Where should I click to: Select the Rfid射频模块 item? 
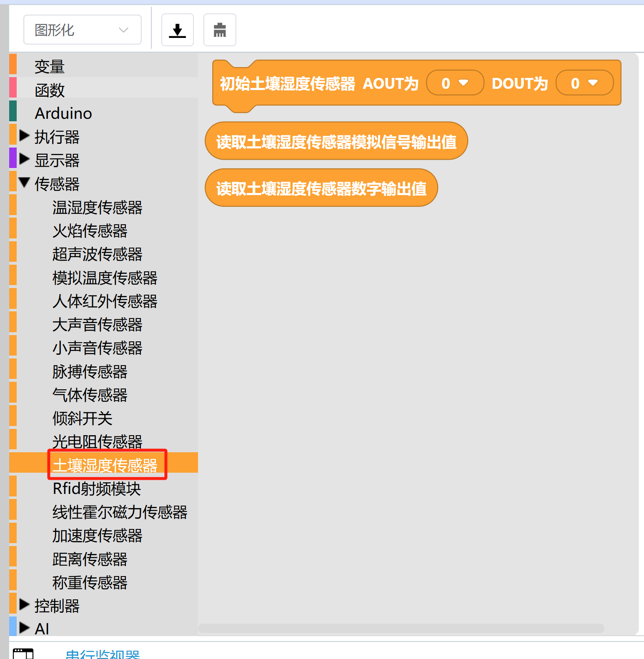[97, 489]
